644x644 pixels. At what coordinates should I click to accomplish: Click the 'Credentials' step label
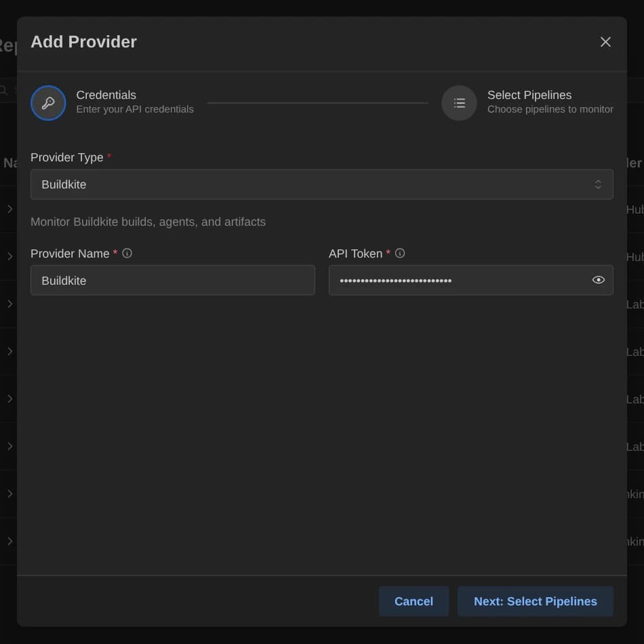(106, 95)
